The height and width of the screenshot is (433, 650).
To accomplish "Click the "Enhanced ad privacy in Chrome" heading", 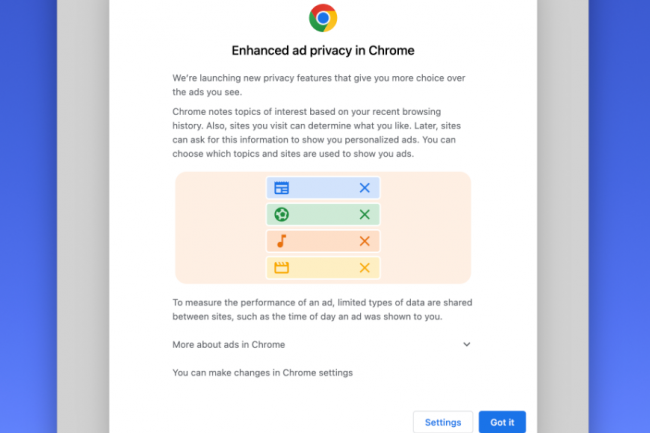I will click(x=322, y=50).
